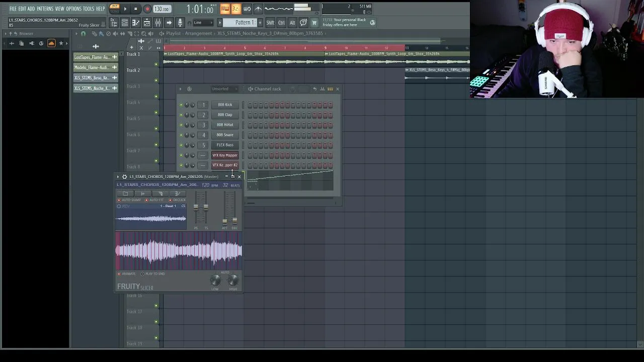Open the FILE menu

point(13,9)
